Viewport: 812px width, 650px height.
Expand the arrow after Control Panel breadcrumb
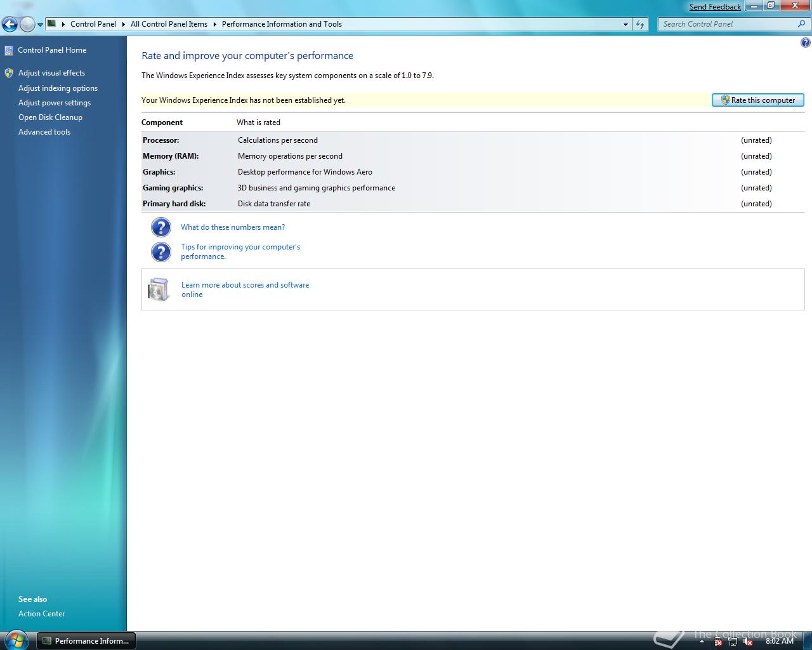pyautogui.click(x=123, y=24)
